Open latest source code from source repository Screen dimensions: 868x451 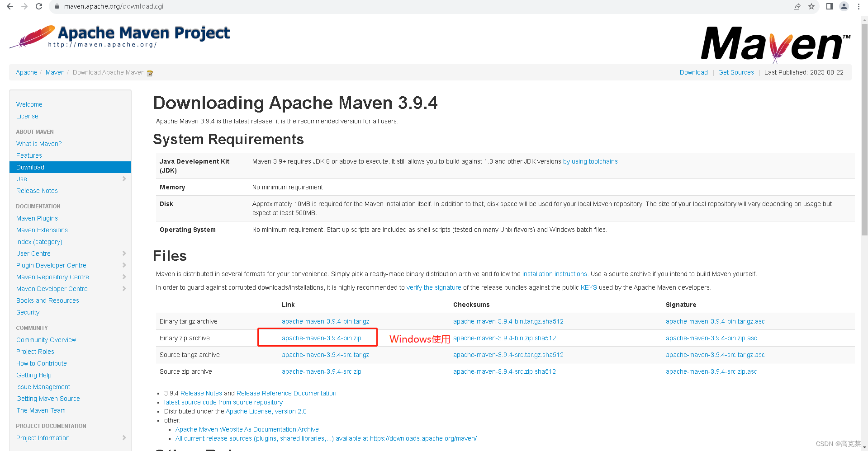[223, 402]
